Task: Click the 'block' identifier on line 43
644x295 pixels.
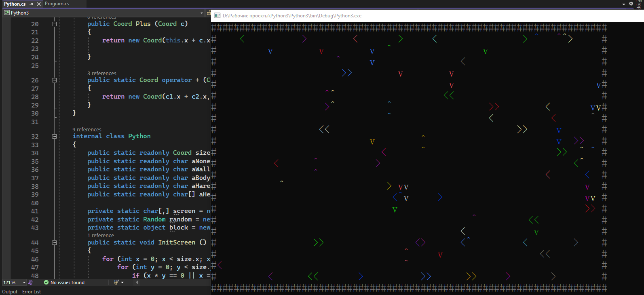Action: (x=179, y=228)
